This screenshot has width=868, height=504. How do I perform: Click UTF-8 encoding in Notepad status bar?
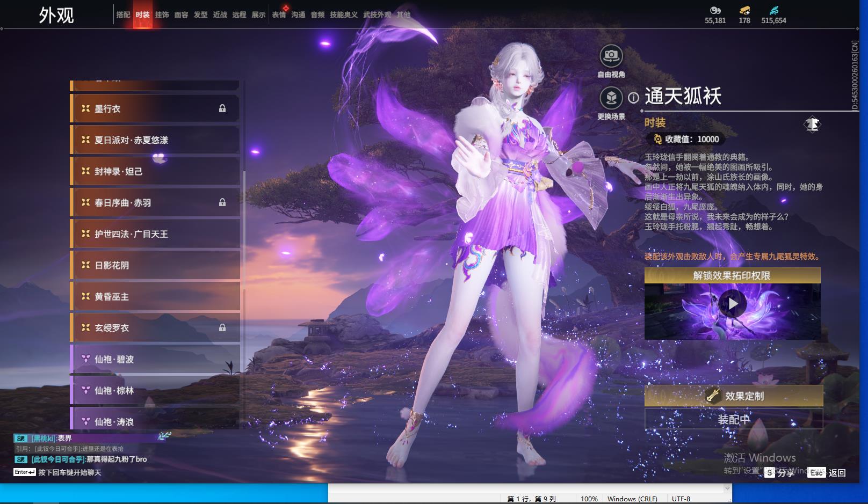coord(681,499)
